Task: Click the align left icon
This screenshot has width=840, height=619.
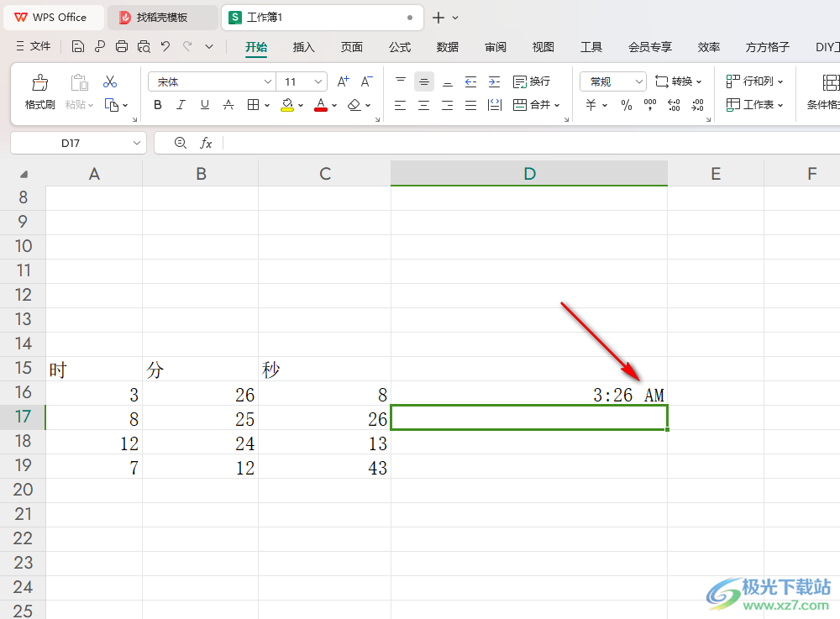Action: pyautogui.click(x=400, y=105)
